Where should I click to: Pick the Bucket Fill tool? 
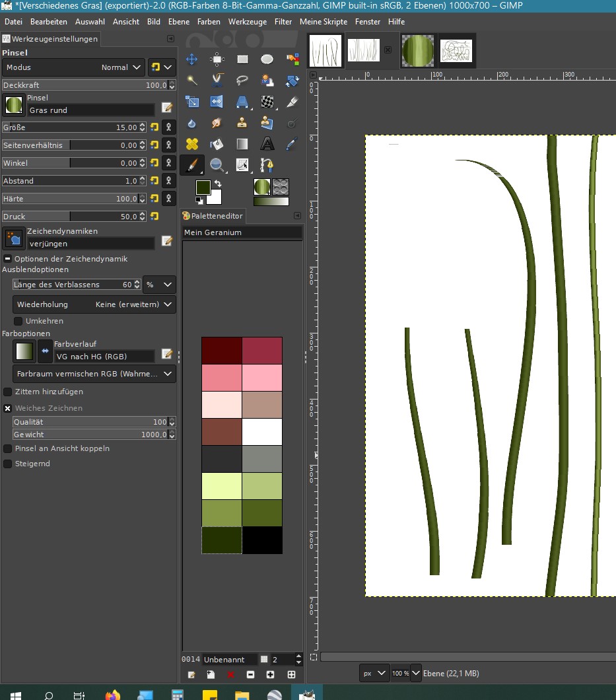click(x=217, y=144)
